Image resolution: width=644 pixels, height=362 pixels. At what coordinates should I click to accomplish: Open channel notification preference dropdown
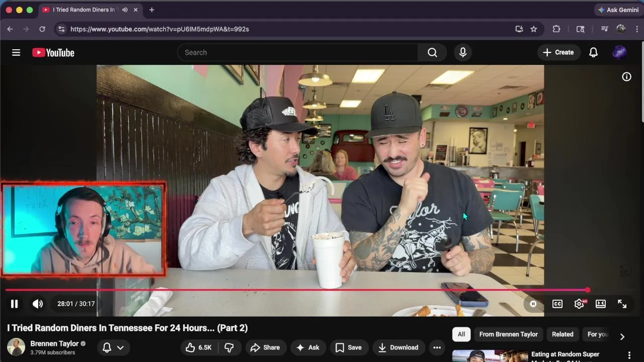tap(113, 347)
